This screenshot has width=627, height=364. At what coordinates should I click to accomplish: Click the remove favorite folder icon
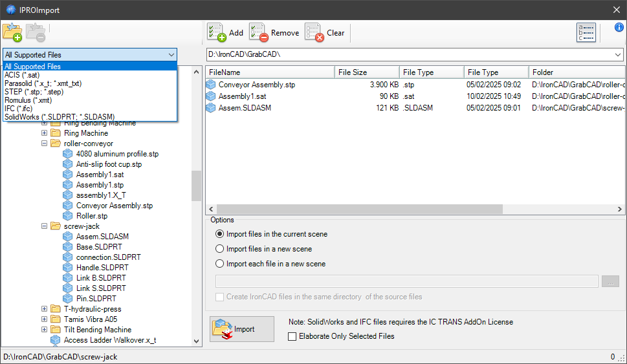click(x=36, y=32)
